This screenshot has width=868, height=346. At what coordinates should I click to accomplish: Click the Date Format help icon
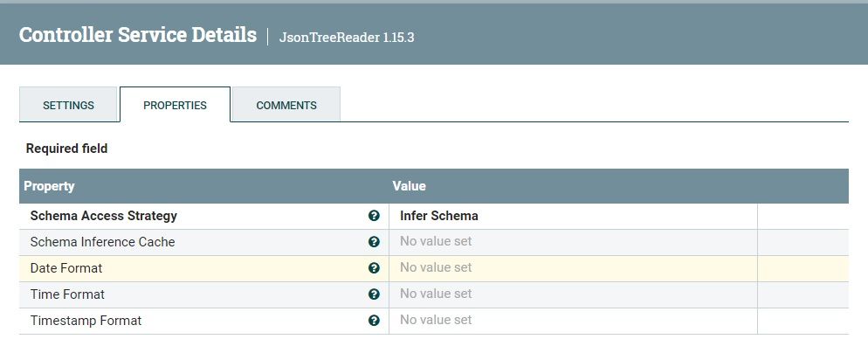click(x=374, y=268)
